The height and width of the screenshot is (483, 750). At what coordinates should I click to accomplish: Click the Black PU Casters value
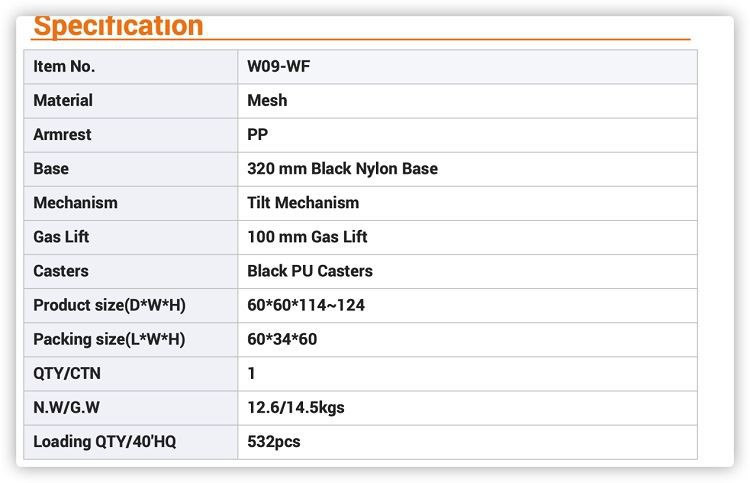tap(310, 271)
